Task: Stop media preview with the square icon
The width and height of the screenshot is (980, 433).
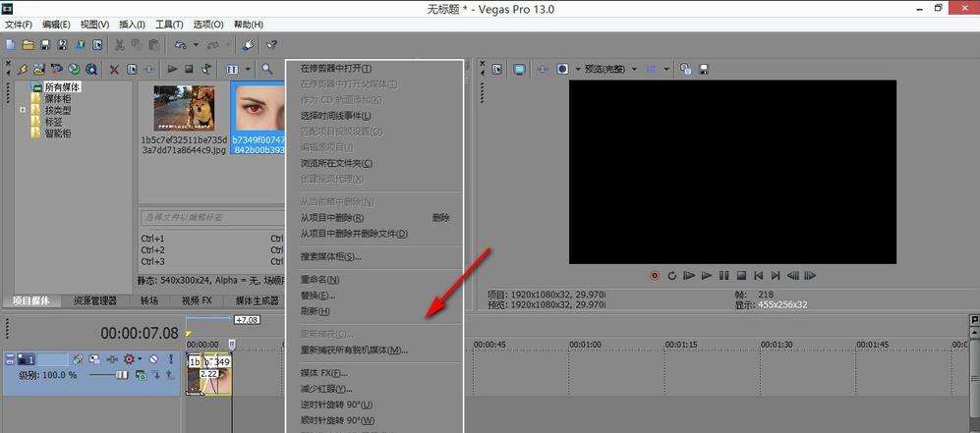Action: tap(189, 70)
